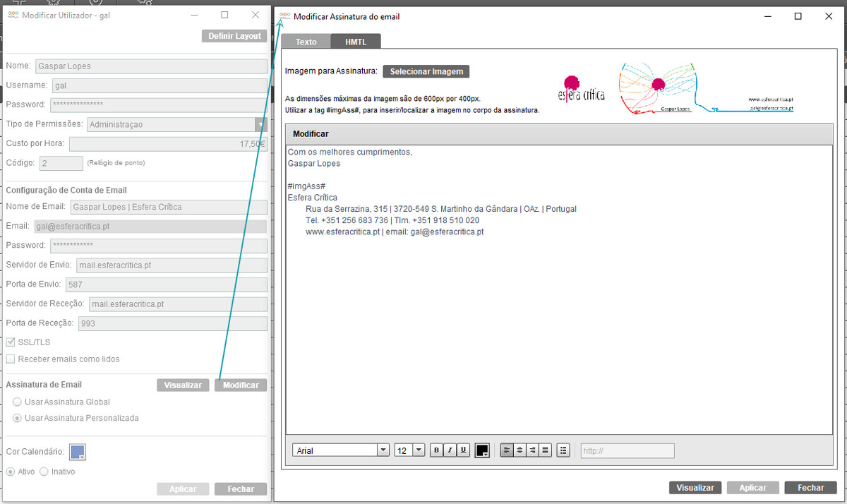This screenshot has height=504, width=847.
Task: Enable Receber emails como lidos
Action: pos(11,359)
